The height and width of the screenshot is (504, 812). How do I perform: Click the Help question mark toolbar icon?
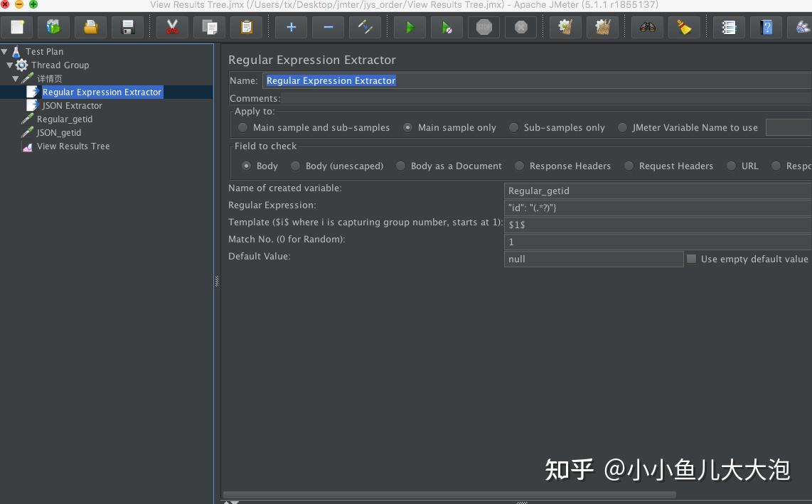766,27
